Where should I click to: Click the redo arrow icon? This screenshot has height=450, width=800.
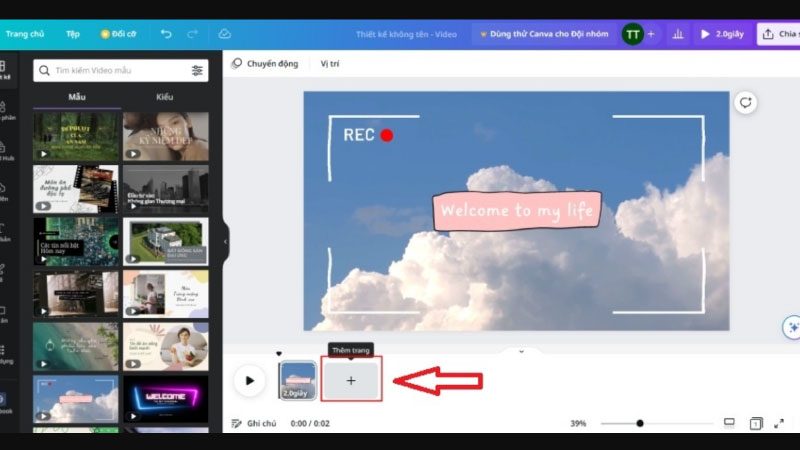tap(192, 34)
